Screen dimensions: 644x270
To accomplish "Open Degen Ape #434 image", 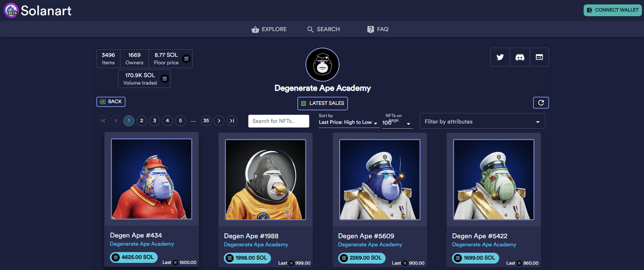I will click(151, 179).
